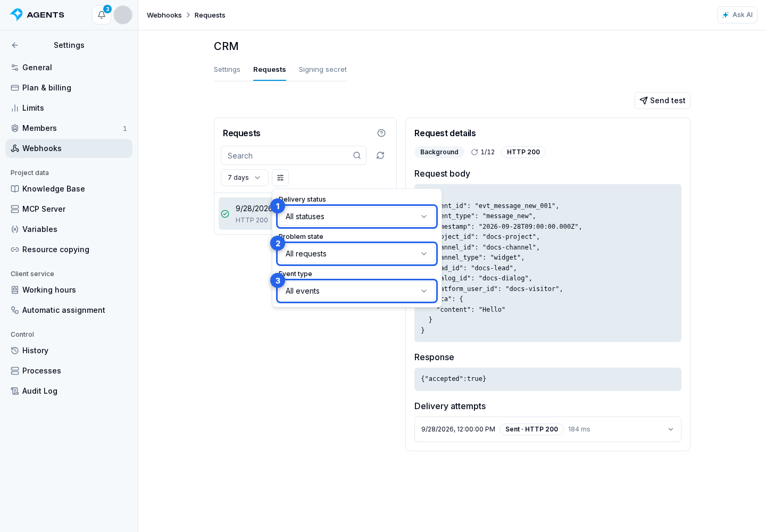Open Working hours page
Viewport: 766px width, 532px height.
69,290
